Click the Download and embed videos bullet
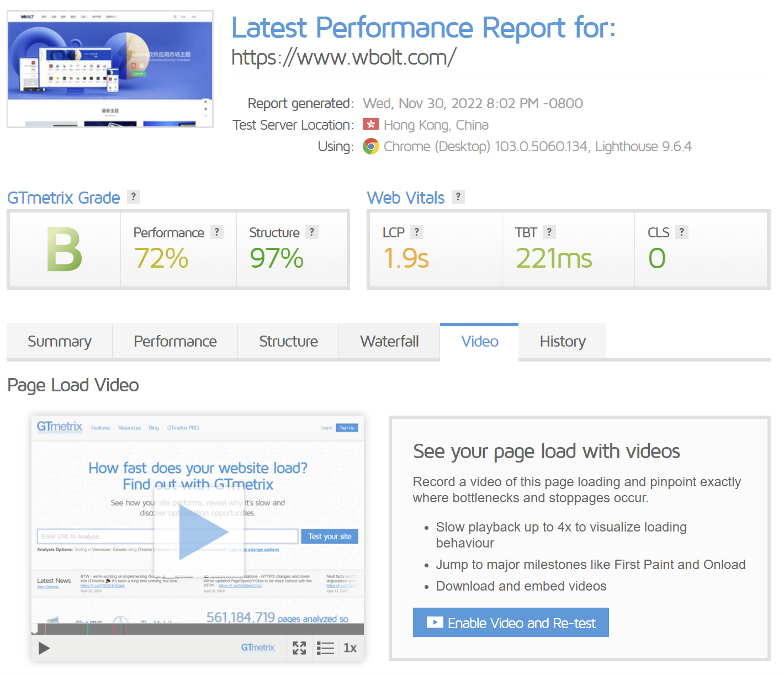Viewport: 784px width, 675px height. [521, 586]
